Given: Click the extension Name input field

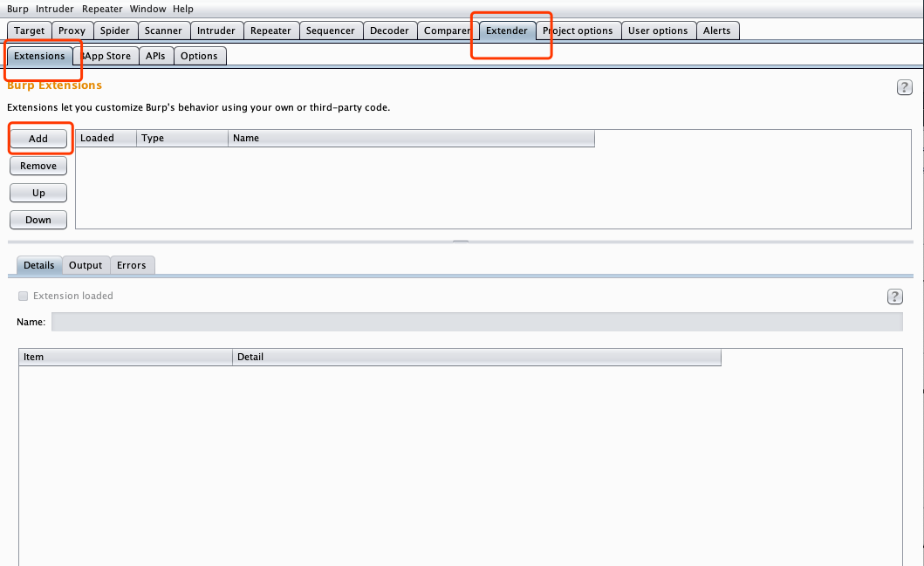Looking at the screenshot, I should click(476, 322).
